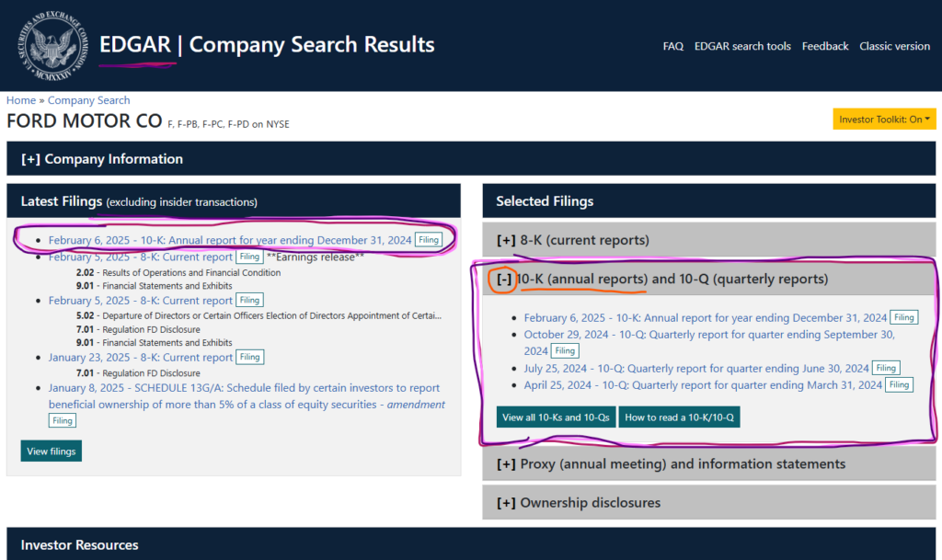
Task: Click the 'Latest Filings' panel header
Action: tap(234, 201)
